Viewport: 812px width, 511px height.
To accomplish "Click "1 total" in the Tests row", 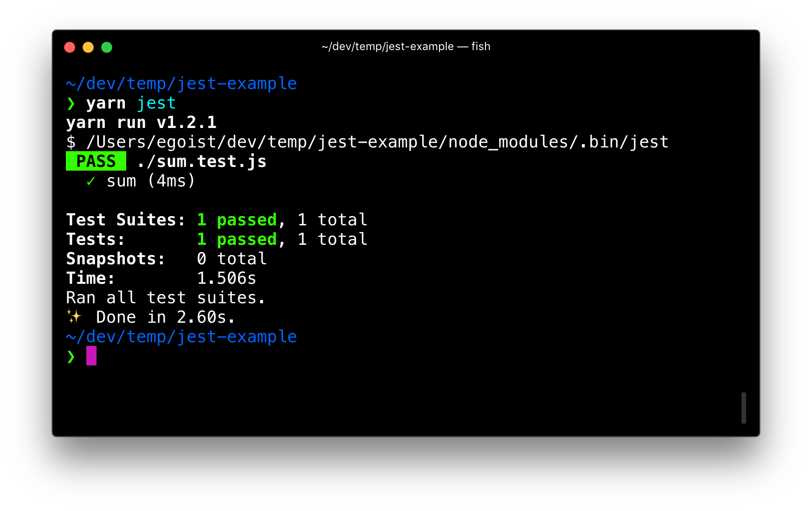I will pyautogui.click(x=332, y=239).
